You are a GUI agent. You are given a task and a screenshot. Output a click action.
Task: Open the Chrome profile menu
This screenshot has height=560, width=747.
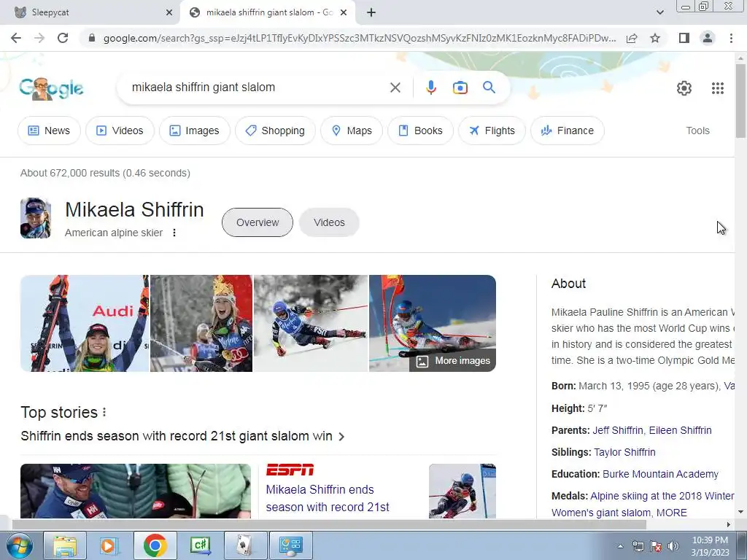708,38
